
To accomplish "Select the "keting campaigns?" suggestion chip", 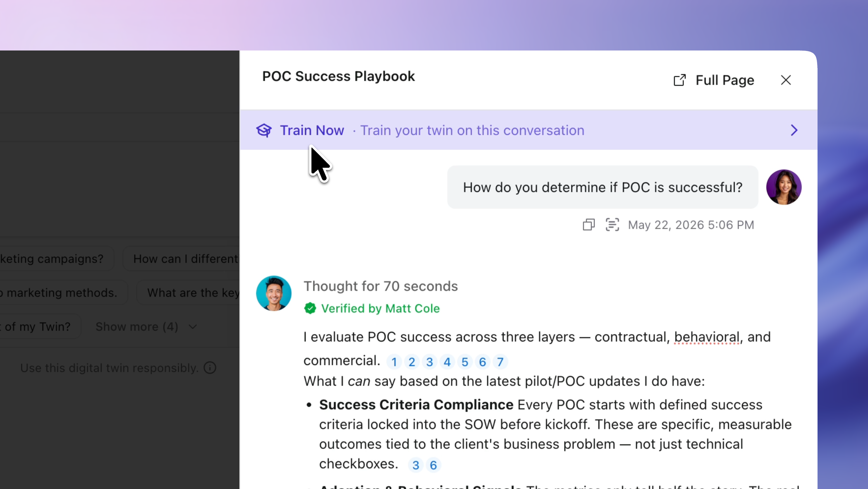I will click(57, 259).
